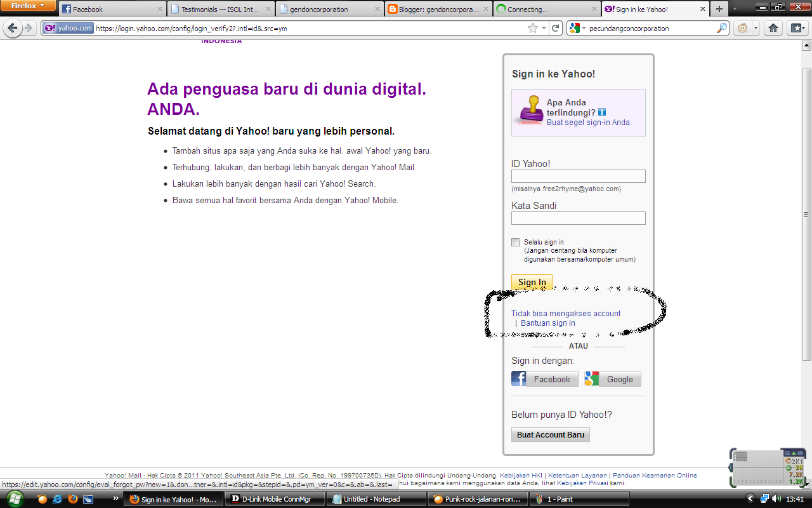812x508 pixels.
Task: Launch Firefox from the quick launch bar
Action: pos(73,499)
